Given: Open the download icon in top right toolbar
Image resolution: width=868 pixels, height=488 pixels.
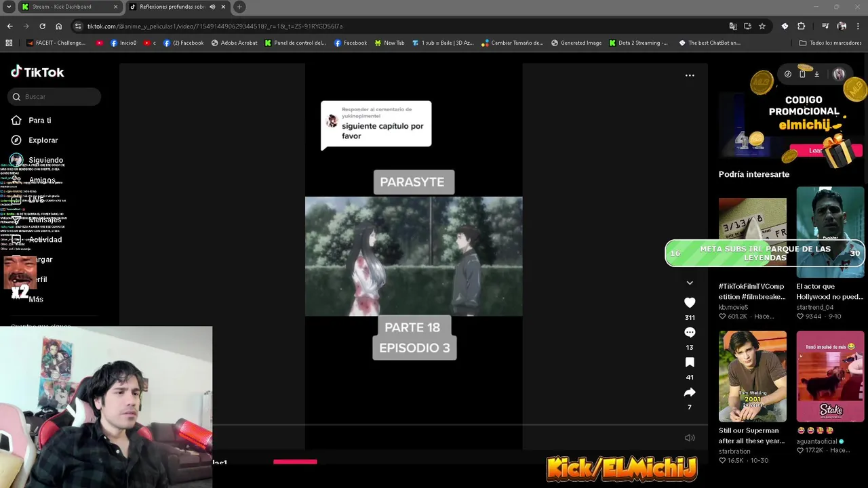Looking at the screenshot, I should pyautogui.click(x=816, y=75).
